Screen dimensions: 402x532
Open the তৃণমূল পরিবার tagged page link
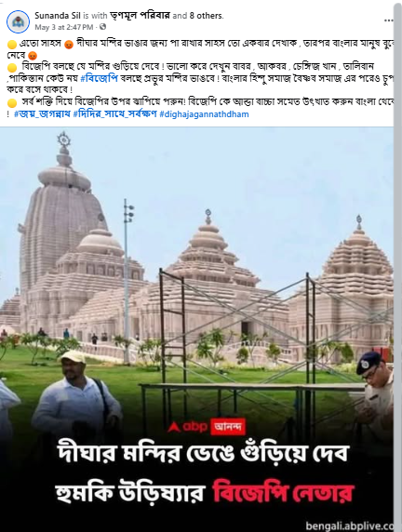pyautogui.click(x=140, y=15)
